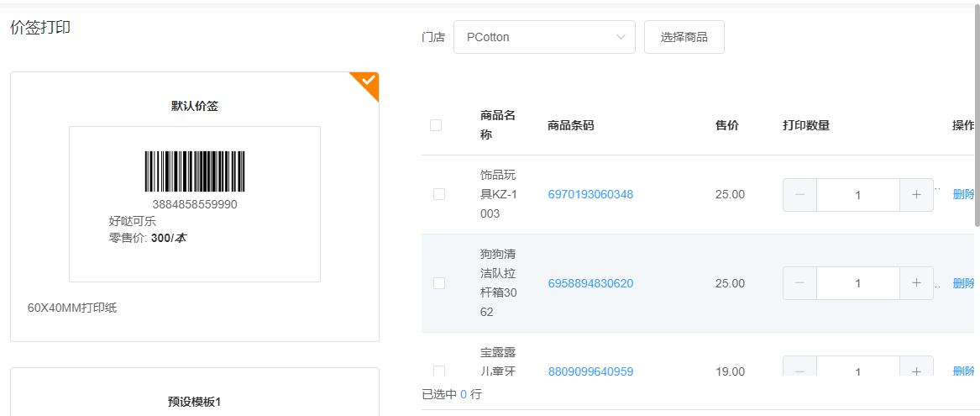Viewport: 980px width, 416px height.
Task: Click the 狗狗清洁队拉杆箱3062 product name
Action: tap(499, 283)
